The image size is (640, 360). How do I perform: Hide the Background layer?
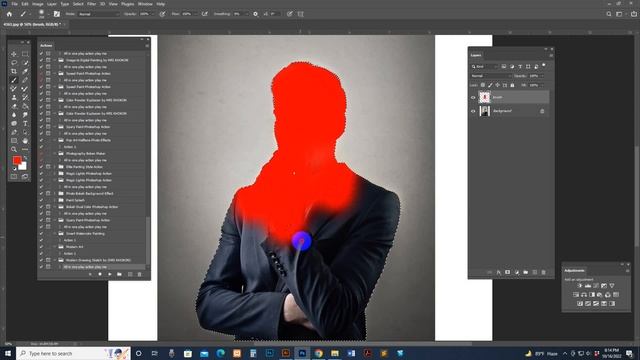[473, 111]
